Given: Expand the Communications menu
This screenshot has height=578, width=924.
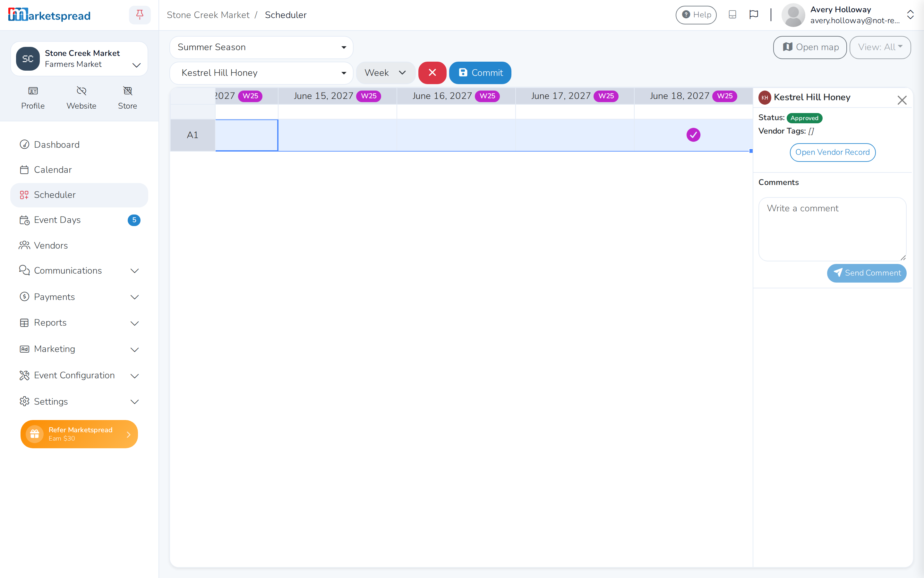Looking at the screenshot, I should tap(79, 271).
